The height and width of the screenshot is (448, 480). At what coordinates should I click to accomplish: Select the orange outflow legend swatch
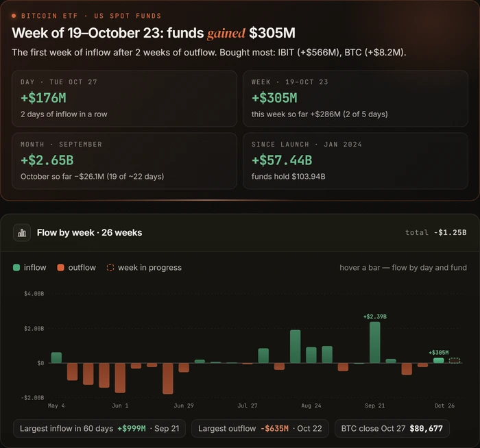[x=60, y=268]
